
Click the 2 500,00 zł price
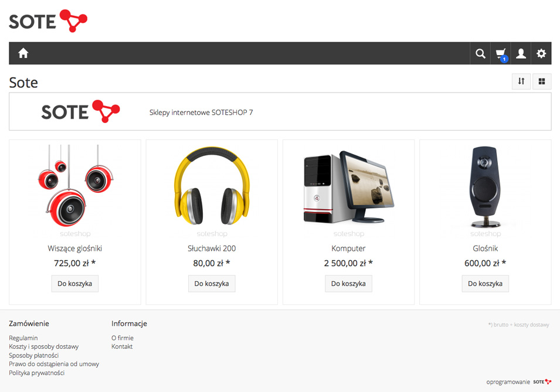click(348, 263)
